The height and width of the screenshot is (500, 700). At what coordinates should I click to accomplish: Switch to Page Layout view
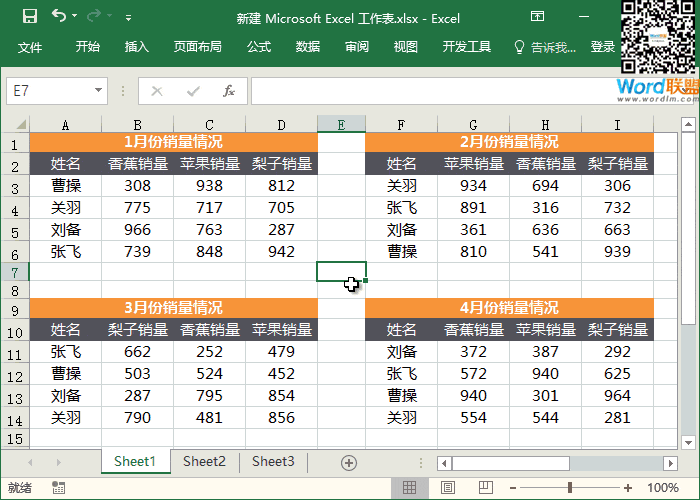coord(449,488)
